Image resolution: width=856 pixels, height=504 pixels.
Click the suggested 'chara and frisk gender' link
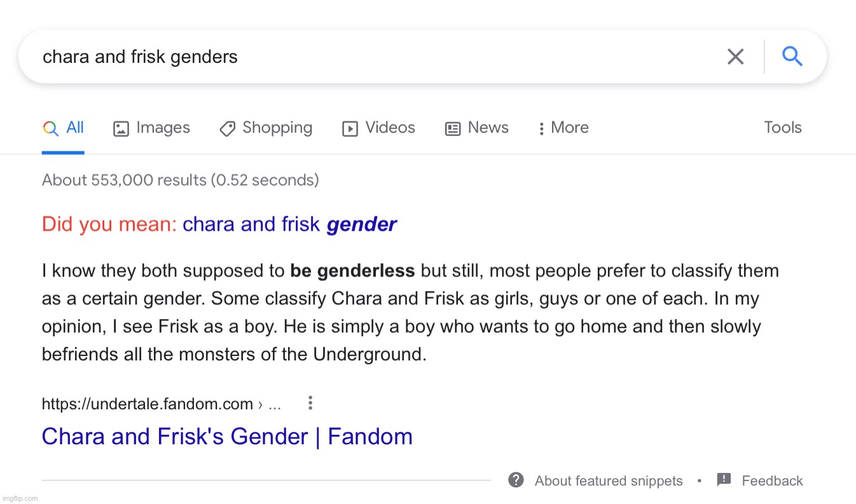coord(289,224)
